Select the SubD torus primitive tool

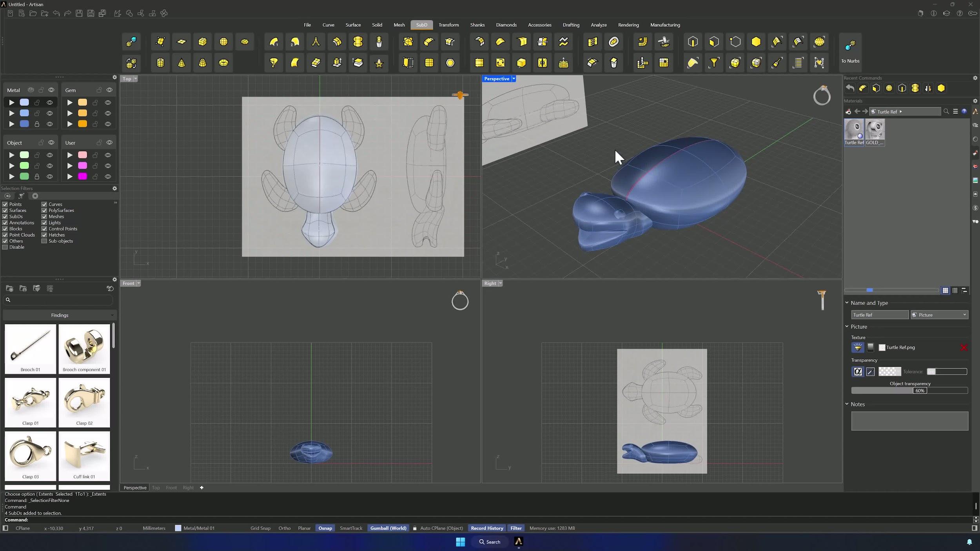point(223,63)
